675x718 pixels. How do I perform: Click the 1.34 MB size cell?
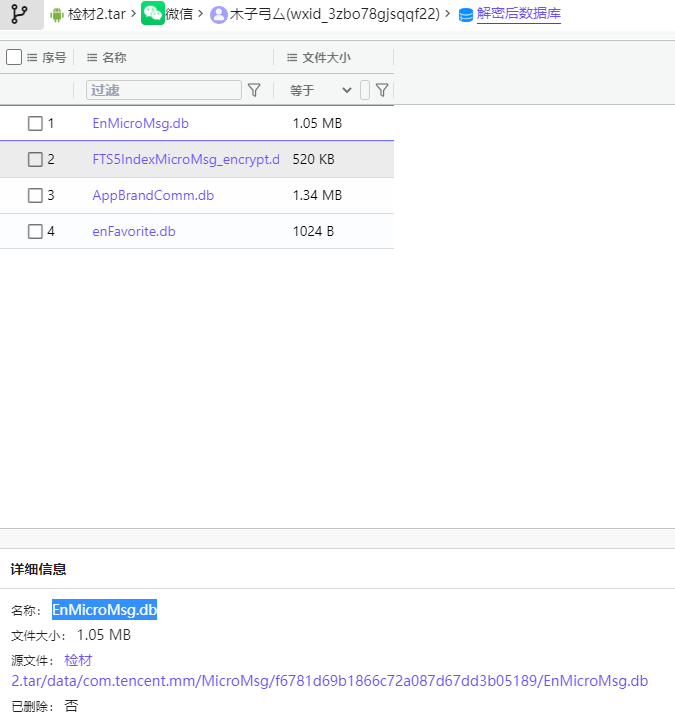(x=317, y=196)
